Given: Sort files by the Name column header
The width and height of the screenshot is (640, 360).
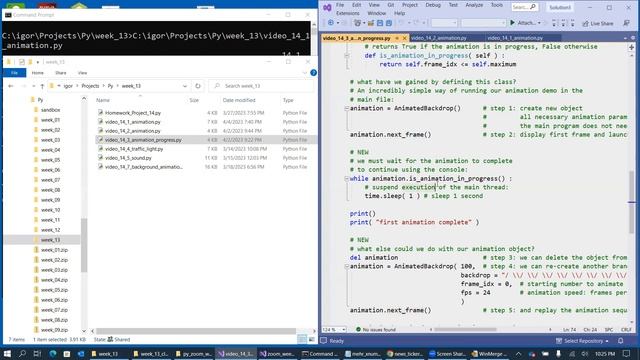Looking at the screenshot, I should (x=103, y=100).
